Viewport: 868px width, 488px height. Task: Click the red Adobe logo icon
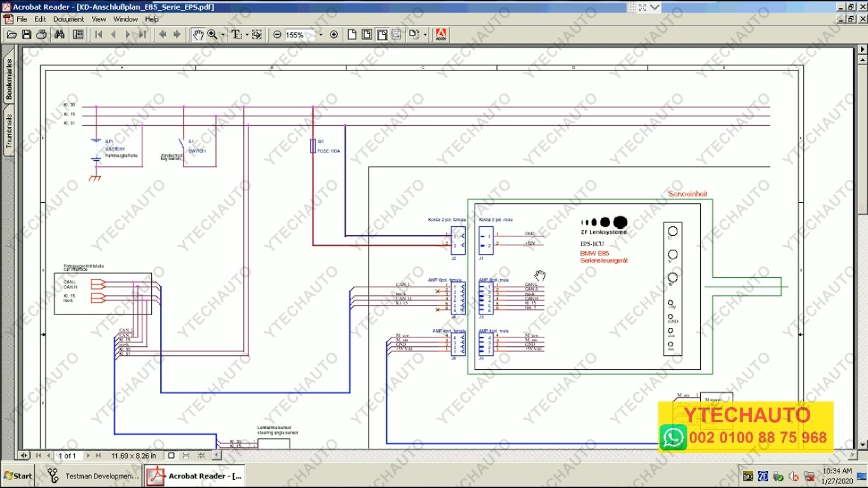(x=440, y=34)
